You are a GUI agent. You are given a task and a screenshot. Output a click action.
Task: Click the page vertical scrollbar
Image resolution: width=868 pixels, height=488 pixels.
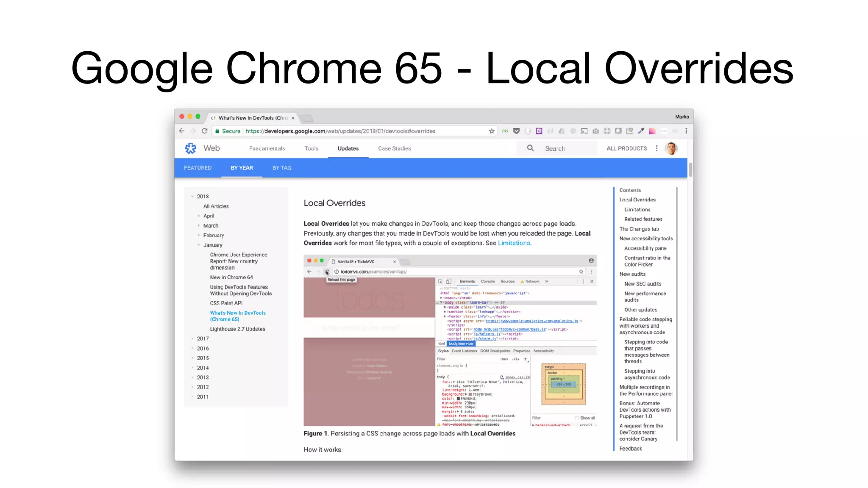coord(690,169)
